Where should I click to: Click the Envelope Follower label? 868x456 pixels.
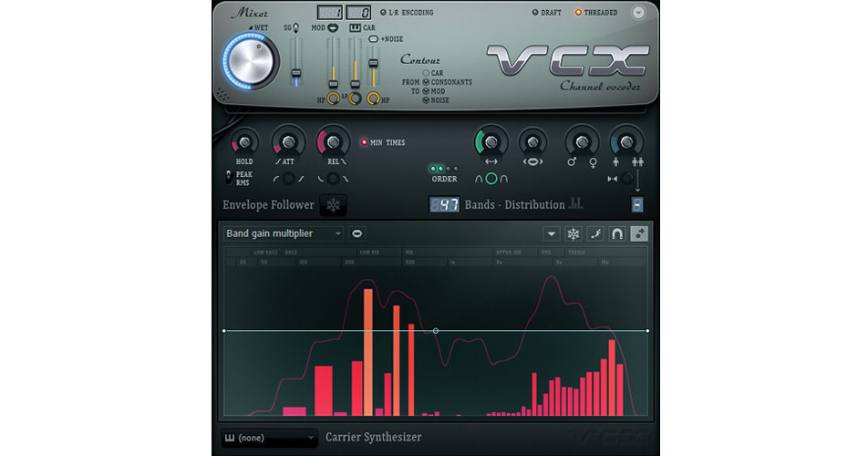[268, 205]
